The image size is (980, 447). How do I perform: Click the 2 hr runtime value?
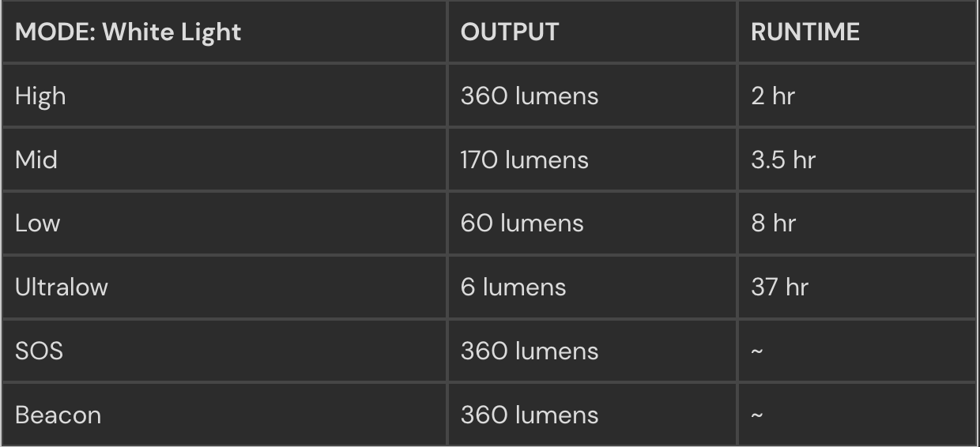coord(773,96)
